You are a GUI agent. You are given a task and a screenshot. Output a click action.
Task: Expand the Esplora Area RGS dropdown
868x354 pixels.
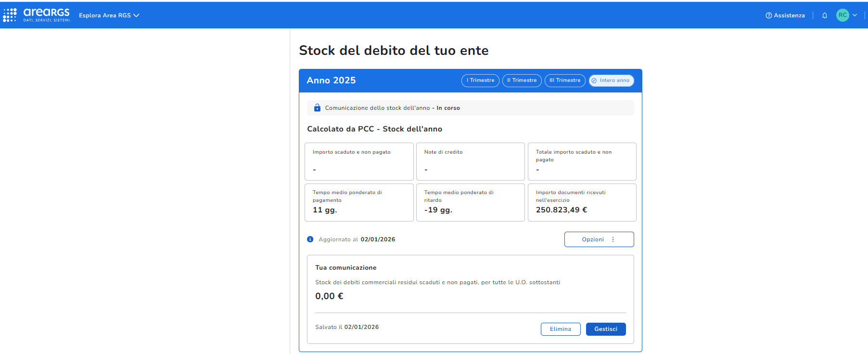[x=109, y=15]
